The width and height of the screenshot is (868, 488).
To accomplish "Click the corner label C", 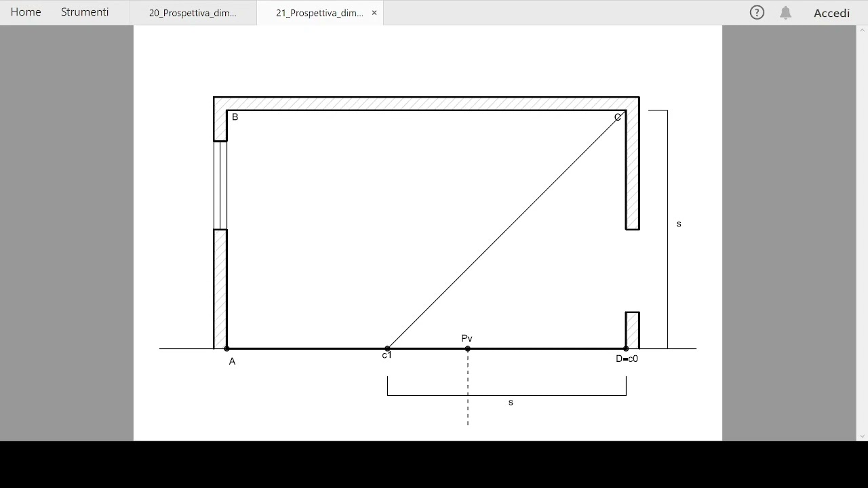I will [617, 117].
